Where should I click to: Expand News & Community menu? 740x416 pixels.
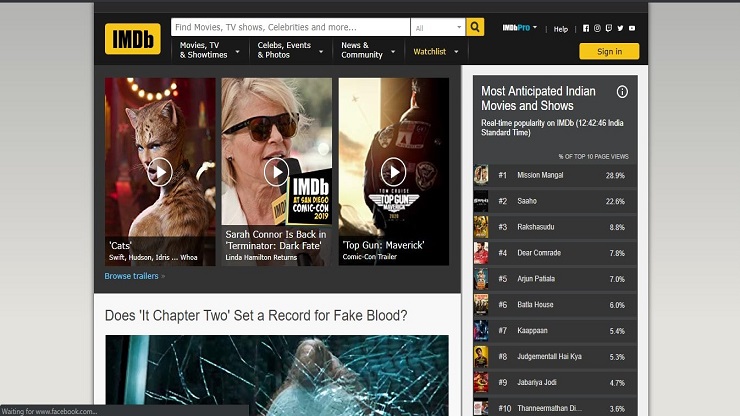pos(368,50)
